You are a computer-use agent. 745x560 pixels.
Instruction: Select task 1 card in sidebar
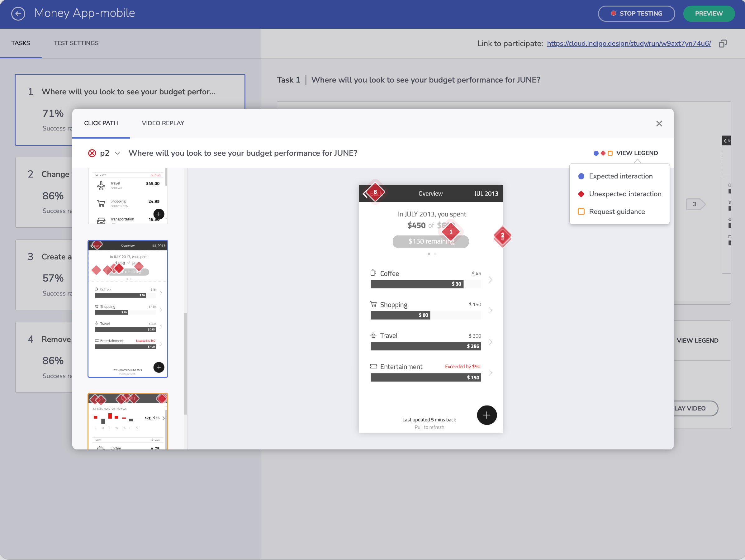coord(130,110)
